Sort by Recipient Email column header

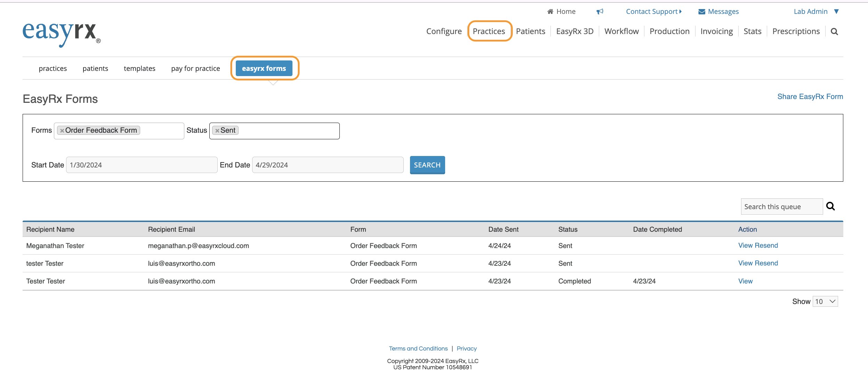(x=171, y=229)
